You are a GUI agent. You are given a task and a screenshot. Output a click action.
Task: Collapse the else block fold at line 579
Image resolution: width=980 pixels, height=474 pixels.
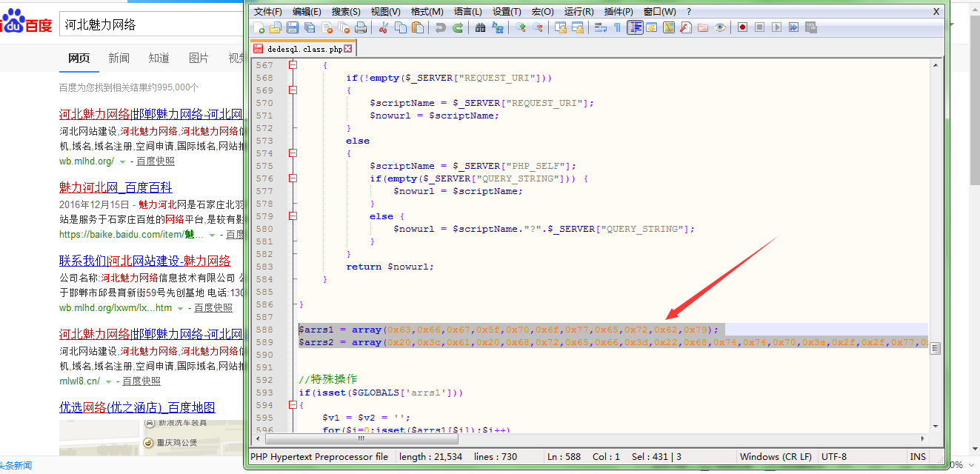coord(293,216)
